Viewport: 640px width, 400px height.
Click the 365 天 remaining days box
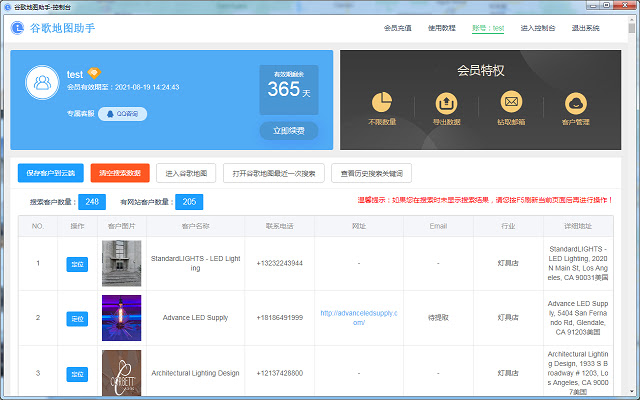click(x=289, y=90)
